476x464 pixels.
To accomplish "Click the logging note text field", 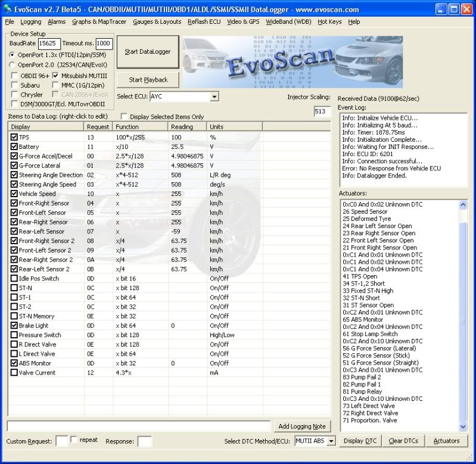I will click(x=138, y=426).
